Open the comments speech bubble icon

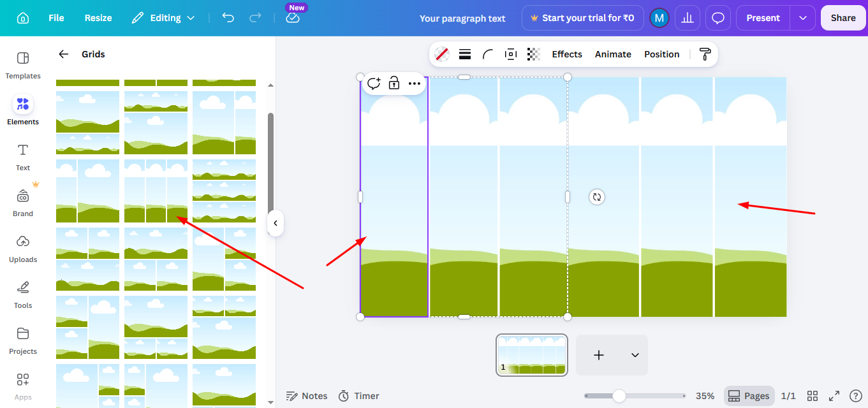(x=718, y=18)
